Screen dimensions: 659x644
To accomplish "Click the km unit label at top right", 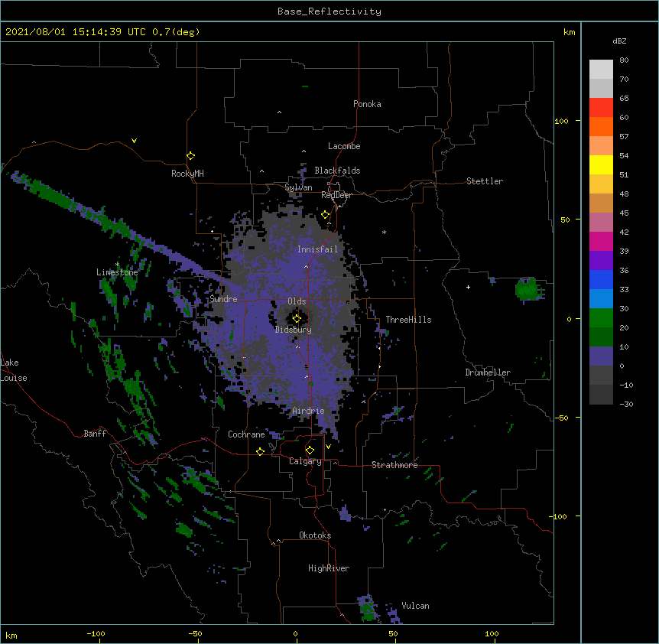I will pyautogui.click(x=569, y=32).
